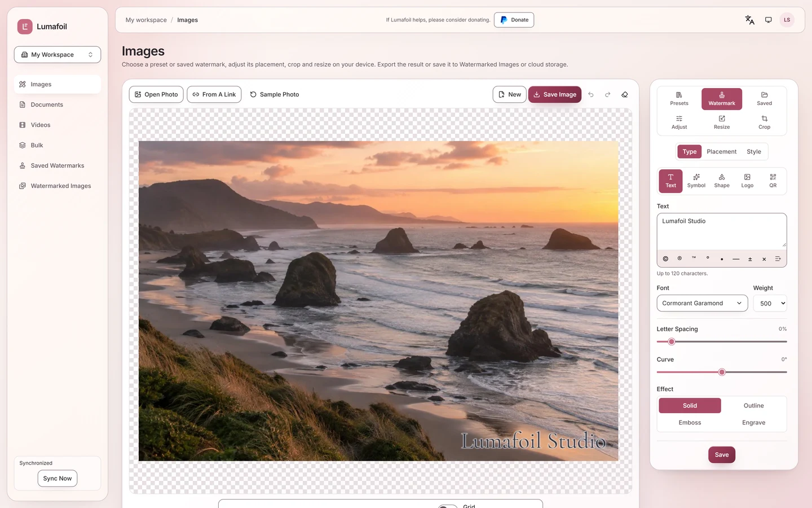The width and height of the screenshot is (812, 508).
Task: Switch to the Type tab
Action: pyautogui.click(x=689, y=151)
